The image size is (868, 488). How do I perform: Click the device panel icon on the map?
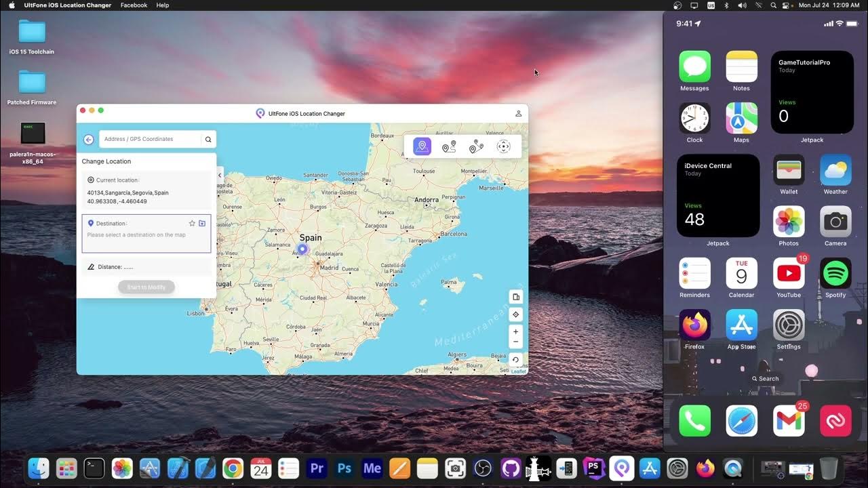[x=516, y=297]
